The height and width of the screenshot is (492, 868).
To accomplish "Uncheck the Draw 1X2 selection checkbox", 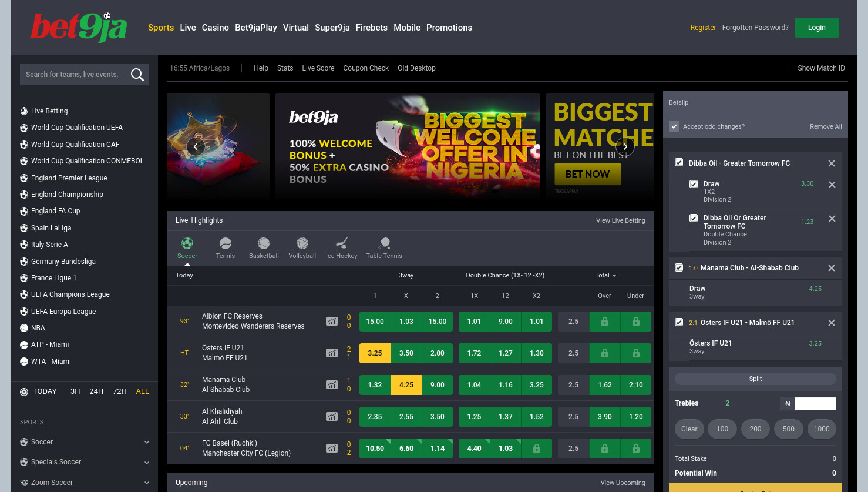I will (x=694, y=184).
